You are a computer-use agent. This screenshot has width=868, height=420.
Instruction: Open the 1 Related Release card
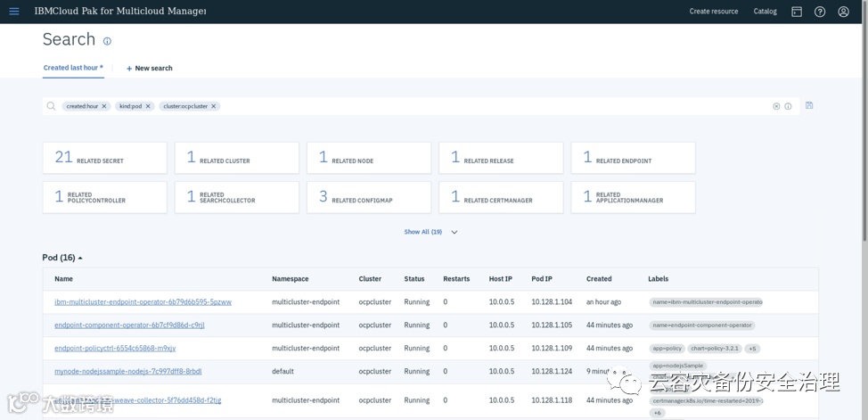pos(501,158)
